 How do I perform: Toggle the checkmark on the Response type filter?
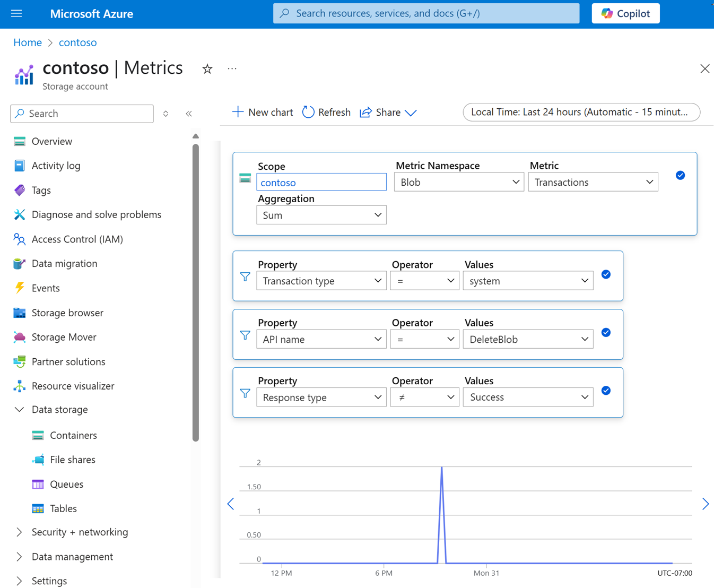[606, 391]
